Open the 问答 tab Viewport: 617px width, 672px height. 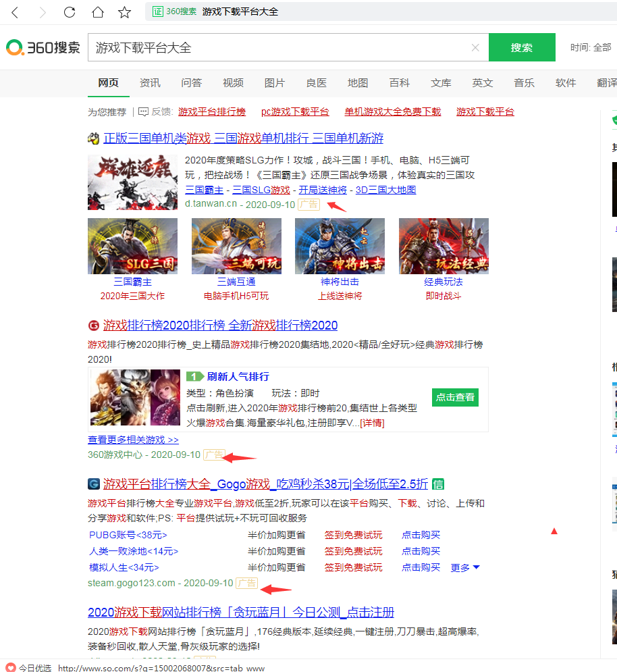192,82
